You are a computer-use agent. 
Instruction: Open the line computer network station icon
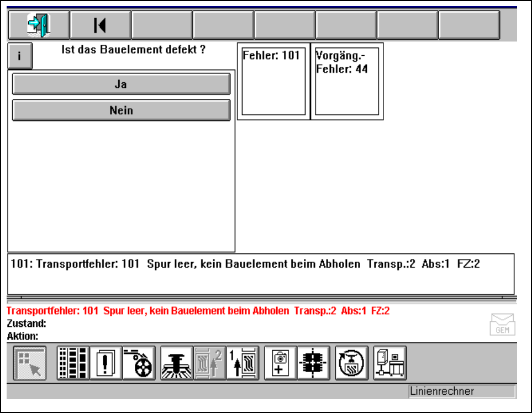389,363
